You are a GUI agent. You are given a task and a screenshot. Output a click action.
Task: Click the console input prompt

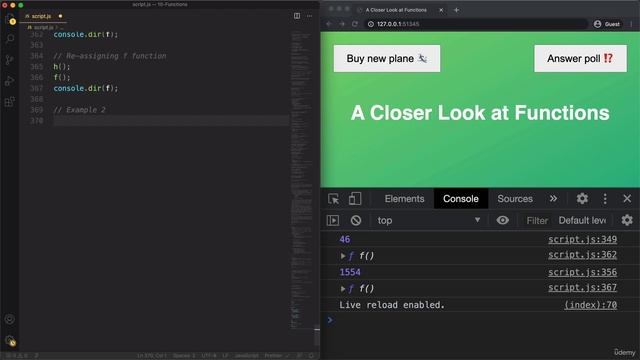[480, 320]
